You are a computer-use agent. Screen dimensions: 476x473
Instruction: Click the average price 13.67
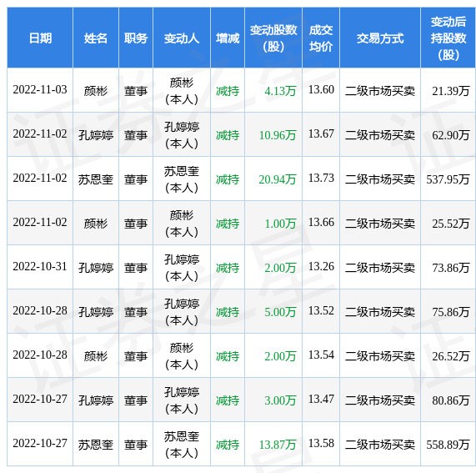click(321, 134)
